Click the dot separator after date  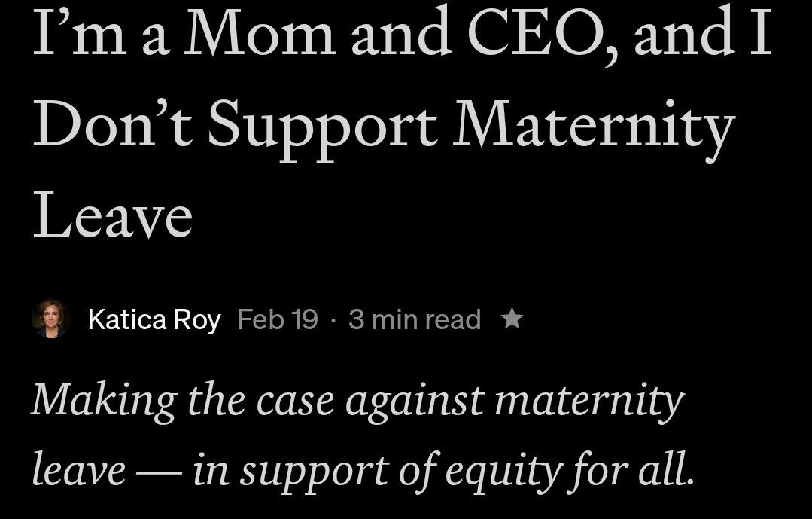333,320
